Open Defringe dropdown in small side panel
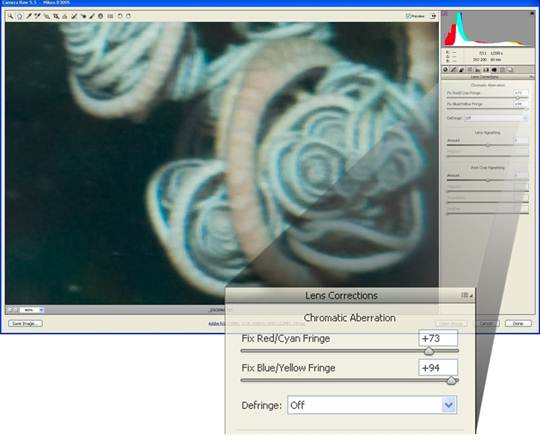Screen dimensions: 540x445 click(x=496, y=118)
